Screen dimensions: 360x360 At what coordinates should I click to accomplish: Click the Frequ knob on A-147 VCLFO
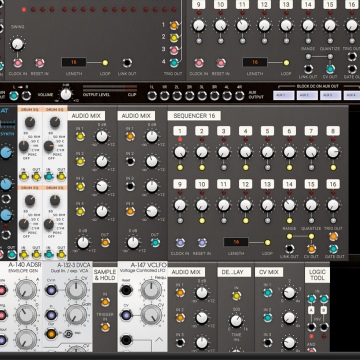pyautogui.click(x=151, y=289)
